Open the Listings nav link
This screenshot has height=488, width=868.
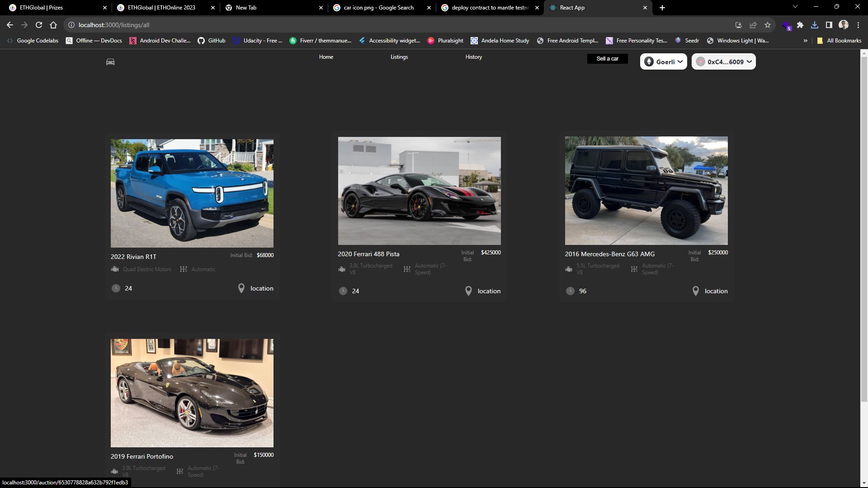point(399,57)
